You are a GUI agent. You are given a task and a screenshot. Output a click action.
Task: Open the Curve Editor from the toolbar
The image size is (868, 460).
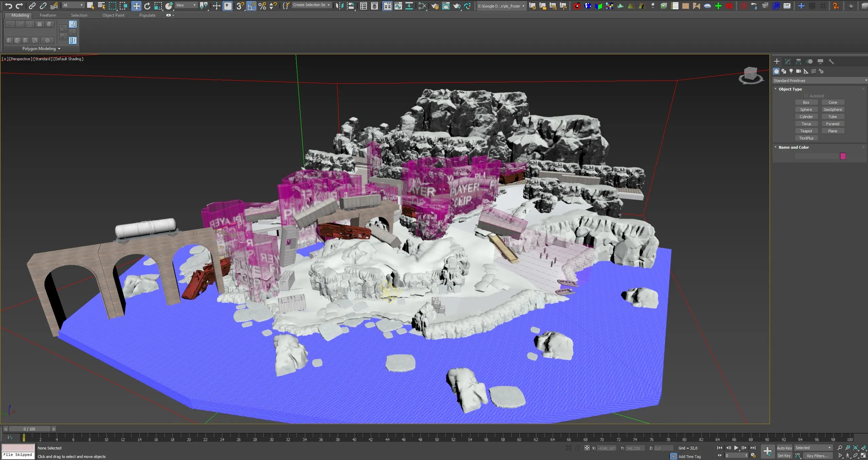398,6
